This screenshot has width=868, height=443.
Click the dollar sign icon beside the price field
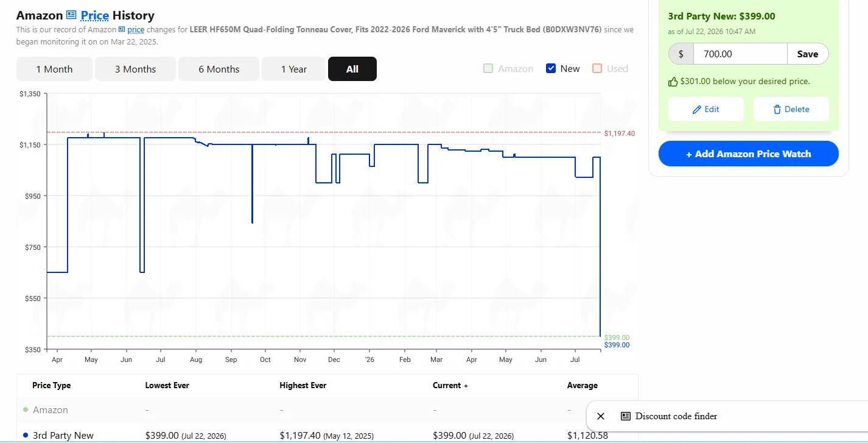(681, 54)
